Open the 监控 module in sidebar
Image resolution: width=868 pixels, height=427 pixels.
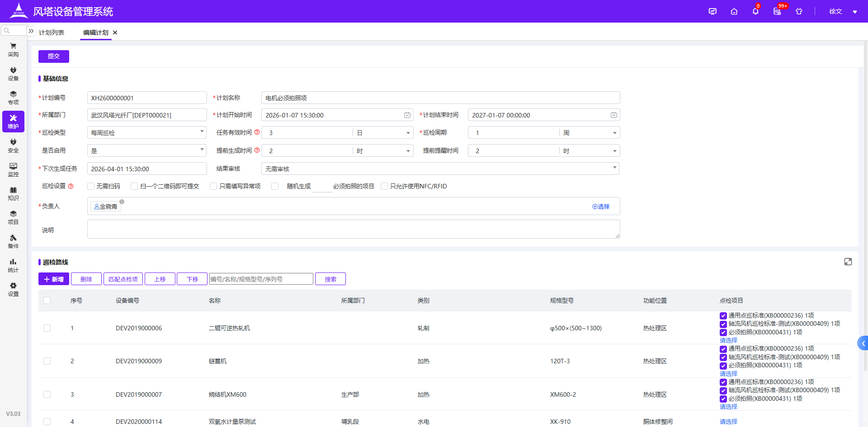coord(13,169)
